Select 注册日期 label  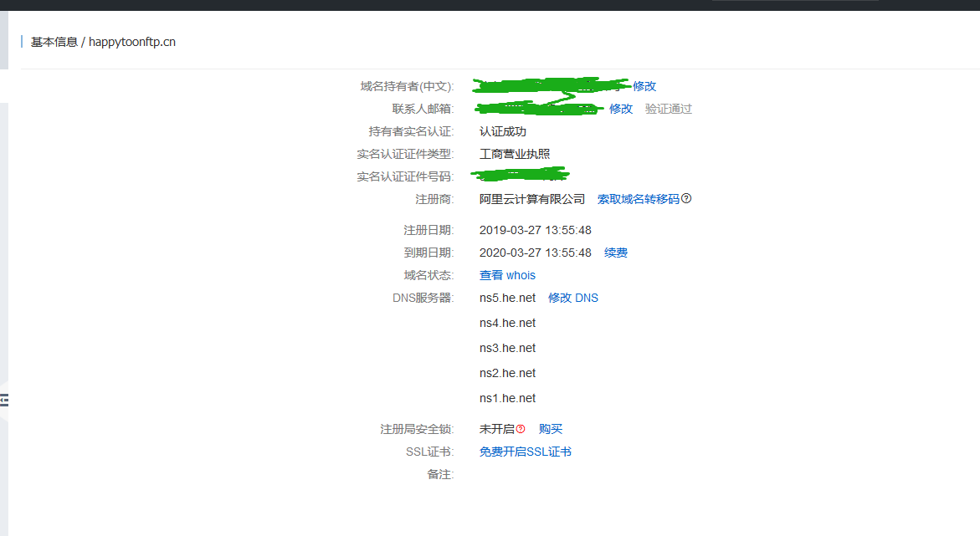pyautogui.click(x=428, y=230)
